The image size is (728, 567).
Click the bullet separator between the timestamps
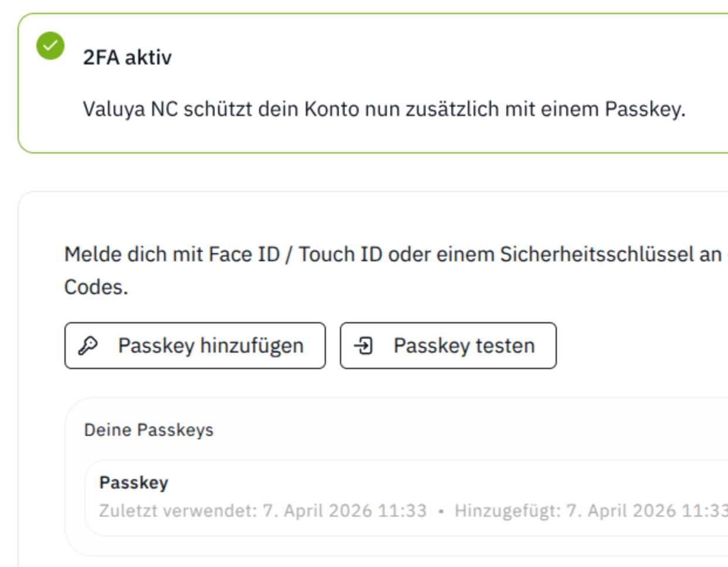(441, 511)
